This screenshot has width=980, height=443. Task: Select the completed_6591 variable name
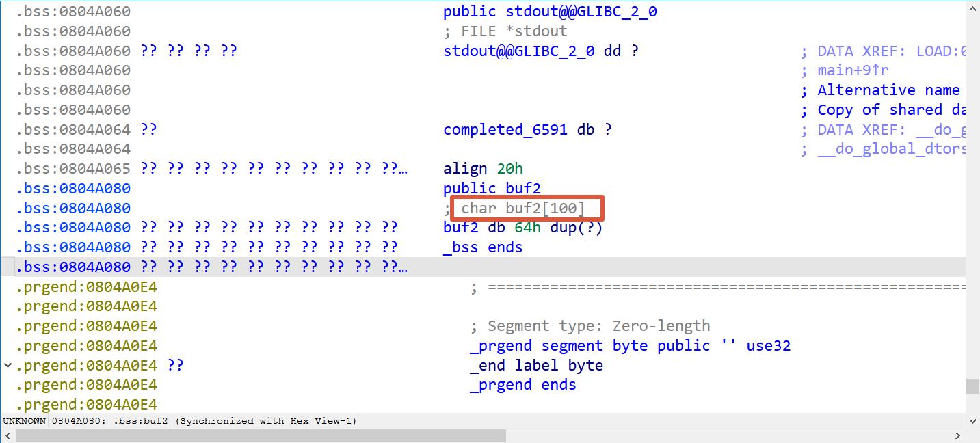tap(505, 129)
